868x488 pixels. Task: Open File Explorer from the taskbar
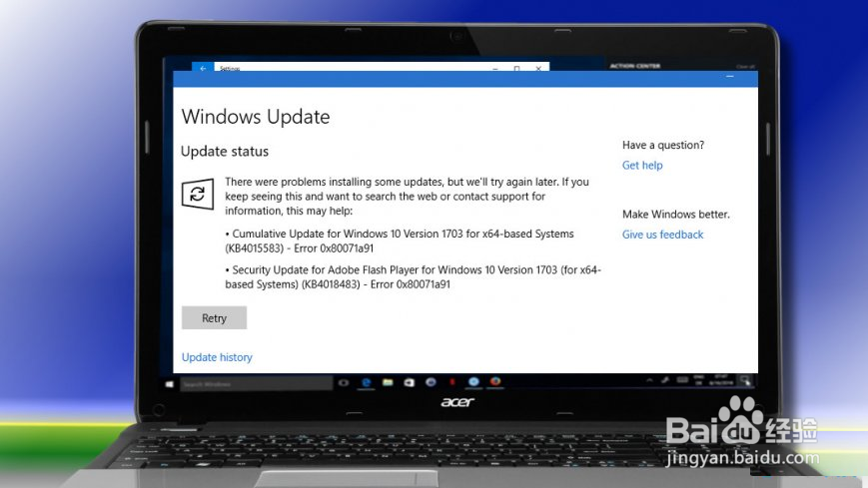[388, 382]
